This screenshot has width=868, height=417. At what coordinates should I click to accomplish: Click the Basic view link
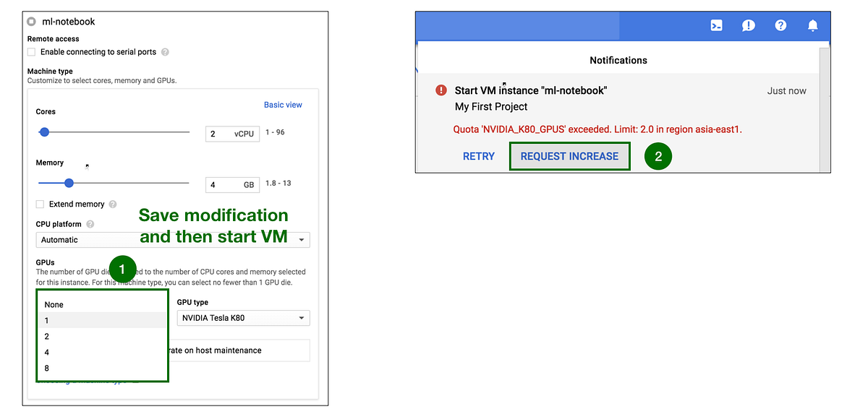click(x=283, y=105)
